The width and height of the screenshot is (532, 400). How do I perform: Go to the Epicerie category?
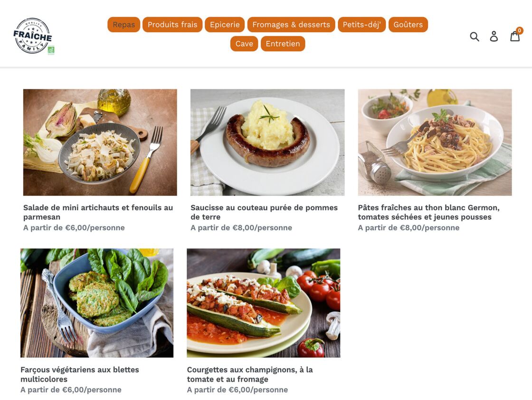[x=225, y=25]
